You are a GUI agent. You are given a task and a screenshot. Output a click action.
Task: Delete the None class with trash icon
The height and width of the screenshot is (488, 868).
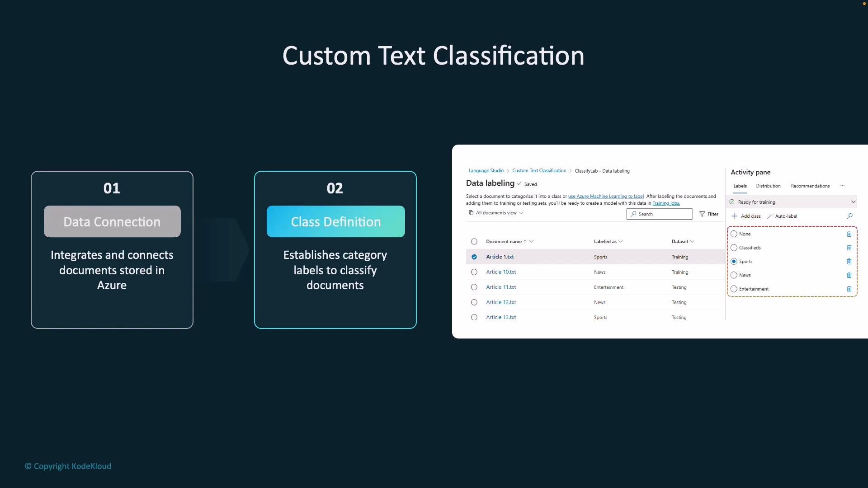point(849,234)
